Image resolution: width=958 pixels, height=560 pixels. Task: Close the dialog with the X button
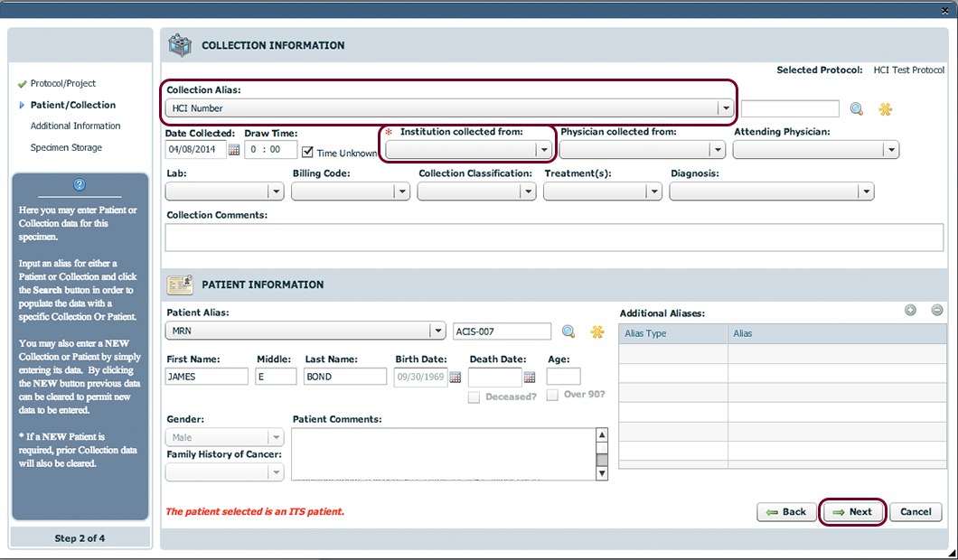tap(945, 10)
